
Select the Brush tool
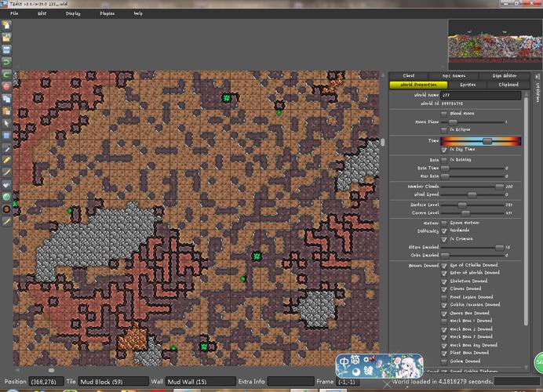coord(6,172)
